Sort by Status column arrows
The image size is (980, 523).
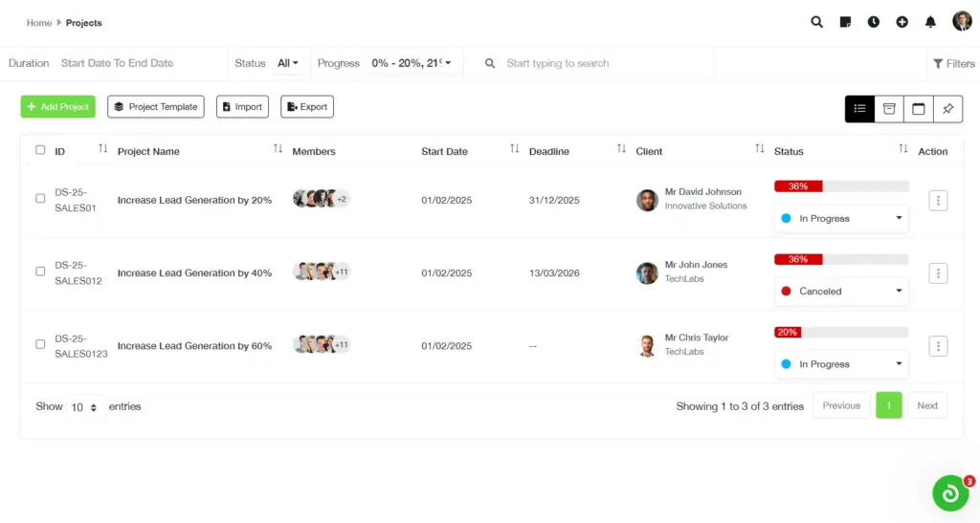pyautogui.click(x=903, y=148)
